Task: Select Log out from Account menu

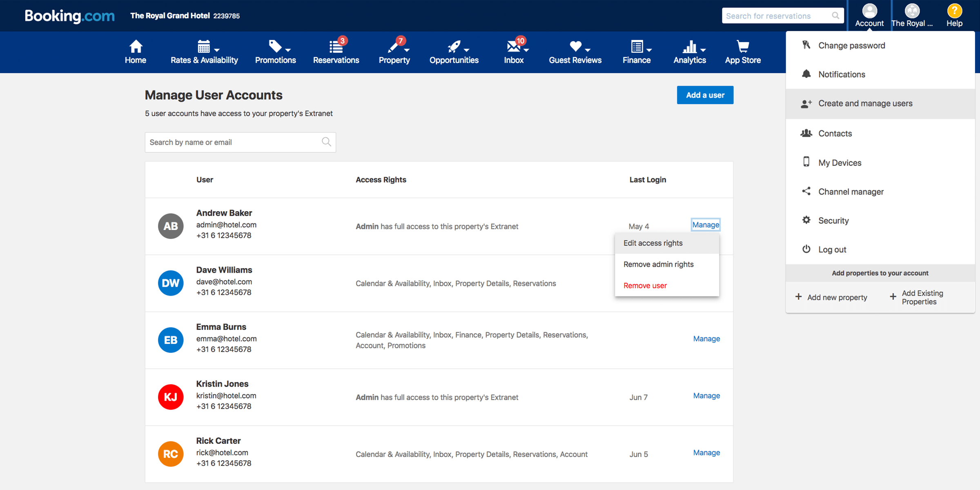Action: click(x=832, y=249)
